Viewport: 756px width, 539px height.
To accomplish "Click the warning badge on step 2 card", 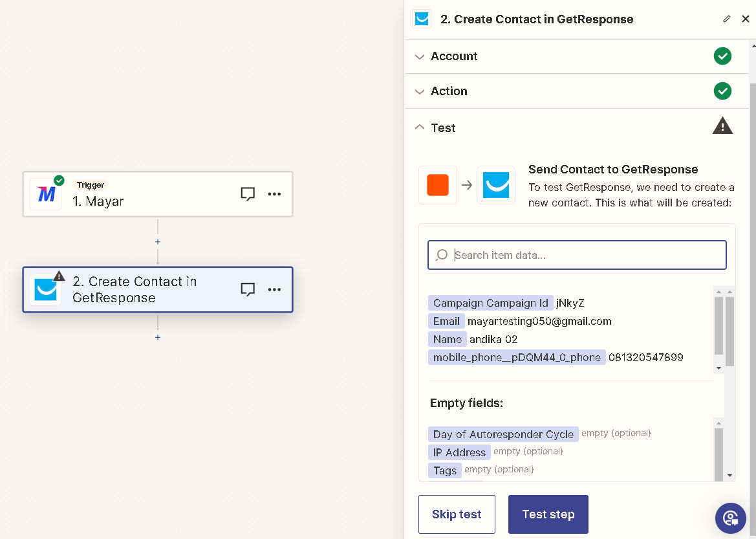I will coord(59,276).
